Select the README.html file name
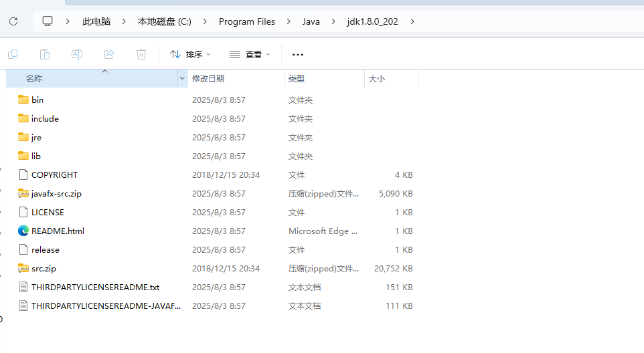The width and height of the screenshot is (644, 353). [x=58, y=231]
